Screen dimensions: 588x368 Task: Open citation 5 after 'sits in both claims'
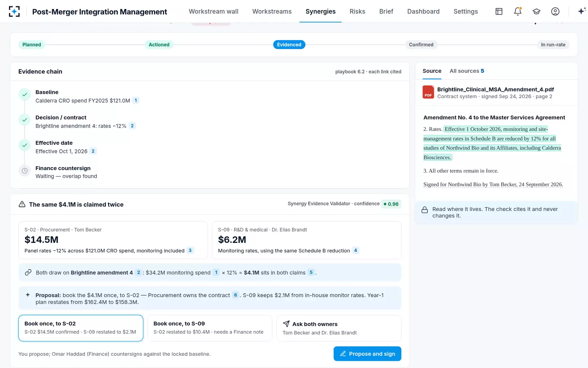(311, 273)
